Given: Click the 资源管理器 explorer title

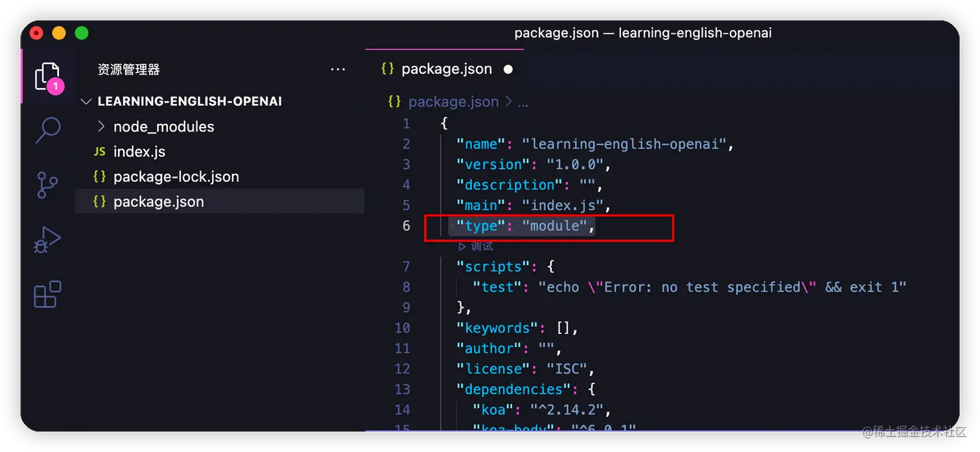Looking at the screenshot, I should point(128,69).
